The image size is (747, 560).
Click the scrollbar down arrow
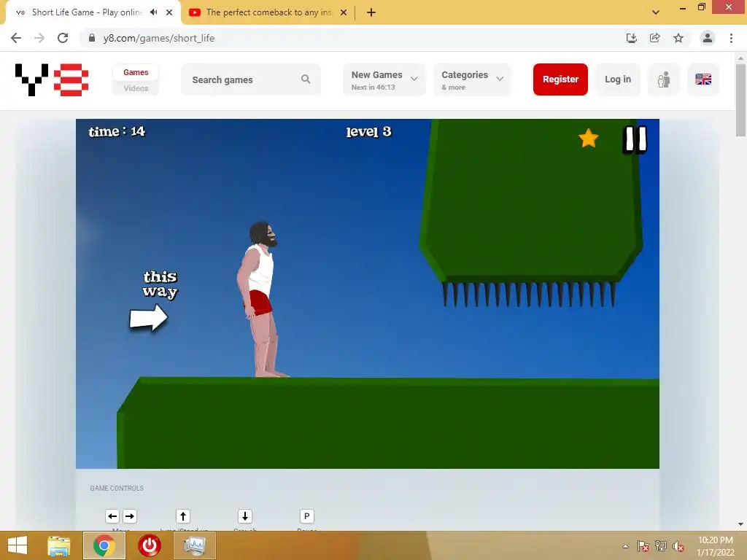(x=740, y=524)
